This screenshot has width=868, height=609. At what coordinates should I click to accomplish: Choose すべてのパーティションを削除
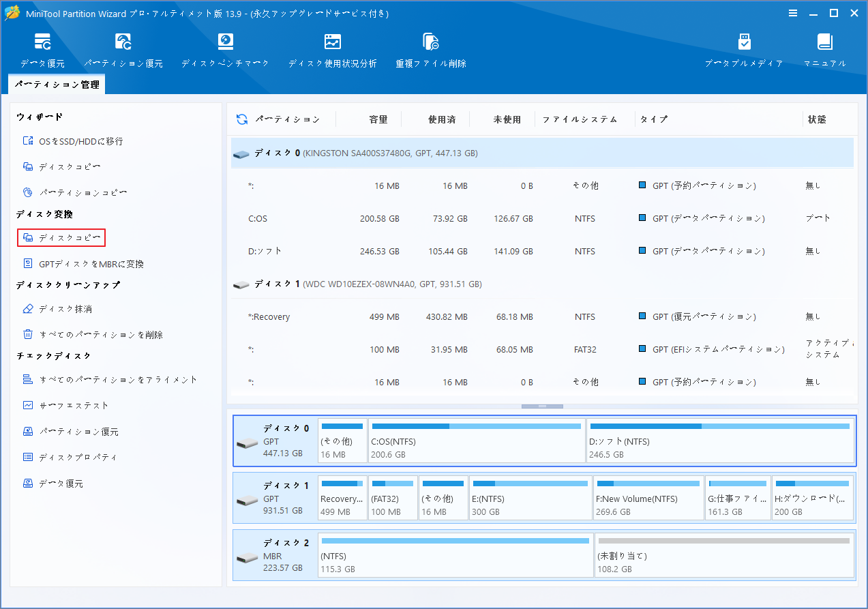[x=93, y=335]
